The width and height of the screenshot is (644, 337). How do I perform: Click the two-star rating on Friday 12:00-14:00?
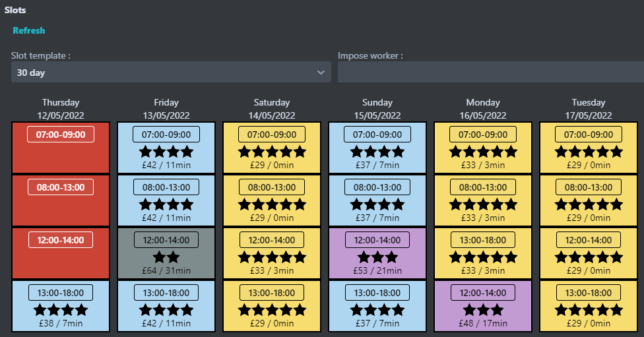(x=166, y=257)
